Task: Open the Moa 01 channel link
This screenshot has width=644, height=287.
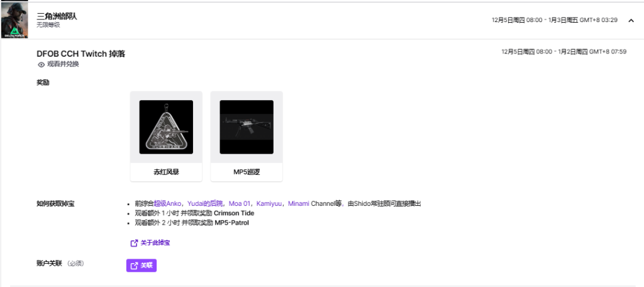Action: (240, 203)
